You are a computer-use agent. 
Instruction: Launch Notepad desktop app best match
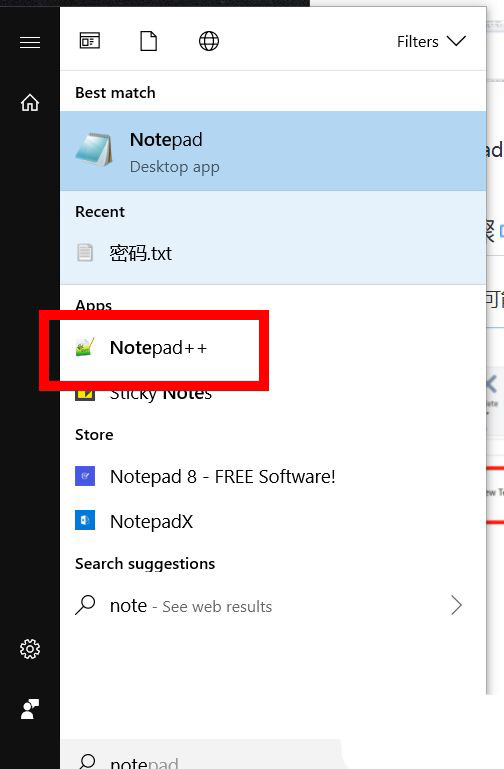273,151
